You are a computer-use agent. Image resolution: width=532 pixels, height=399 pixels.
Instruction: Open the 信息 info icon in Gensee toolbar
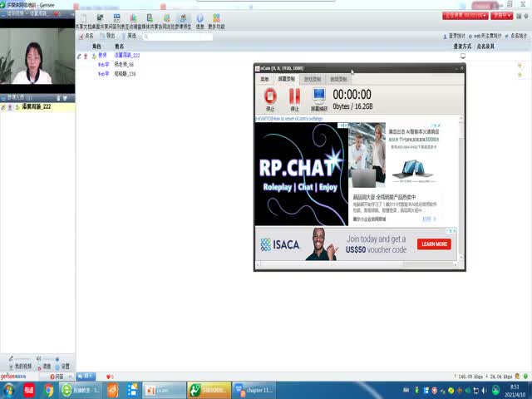(x=199, y=18)
